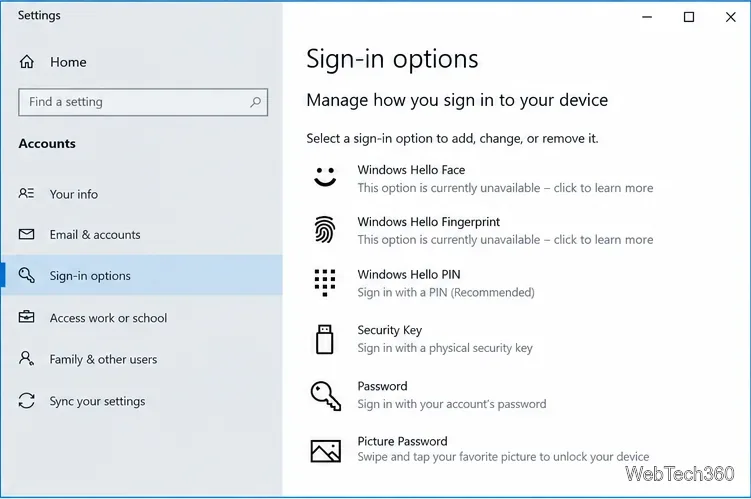The height and width of the screenshot is (499, 751).
Task: Click the 'Sign-in options' page heading
Action: 392,59
